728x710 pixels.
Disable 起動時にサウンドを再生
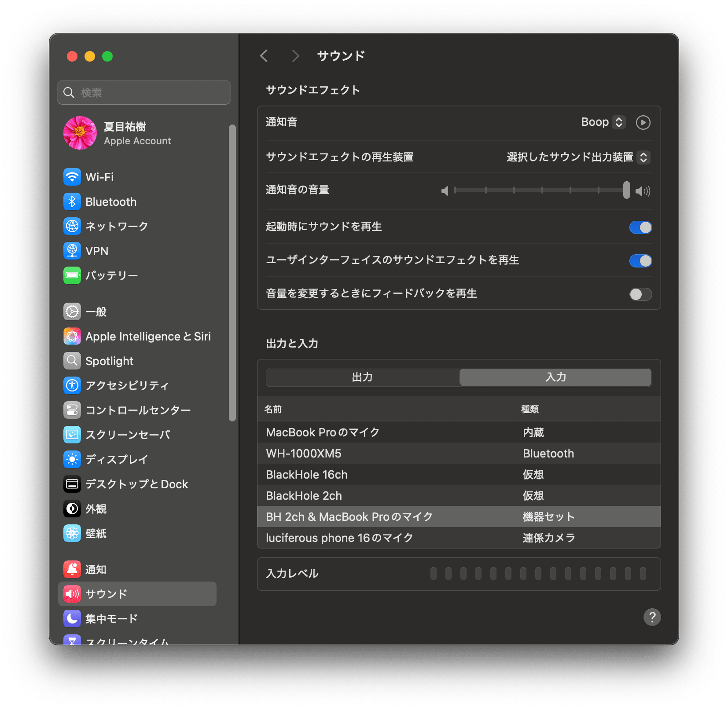point(640,227)
